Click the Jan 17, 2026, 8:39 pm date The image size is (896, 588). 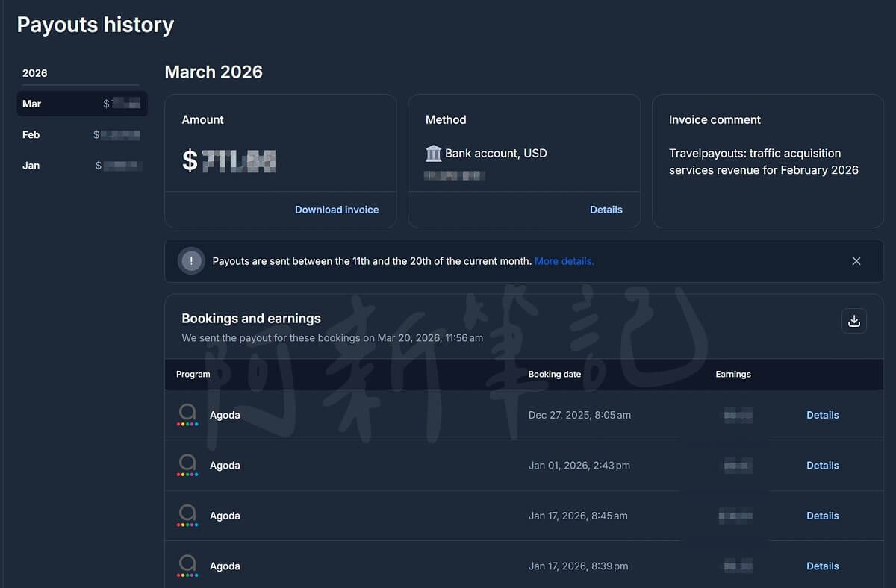pyautogui.click(x=579, y=566)
